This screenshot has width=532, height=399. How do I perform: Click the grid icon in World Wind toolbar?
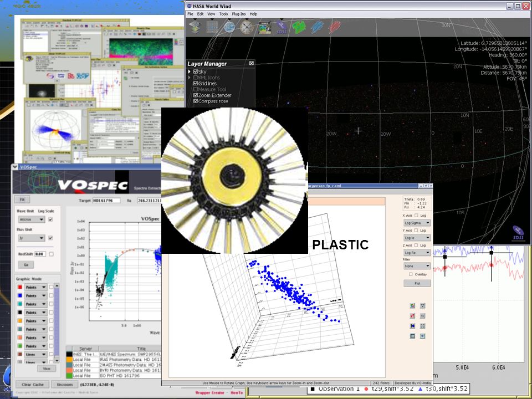[212, 27]
